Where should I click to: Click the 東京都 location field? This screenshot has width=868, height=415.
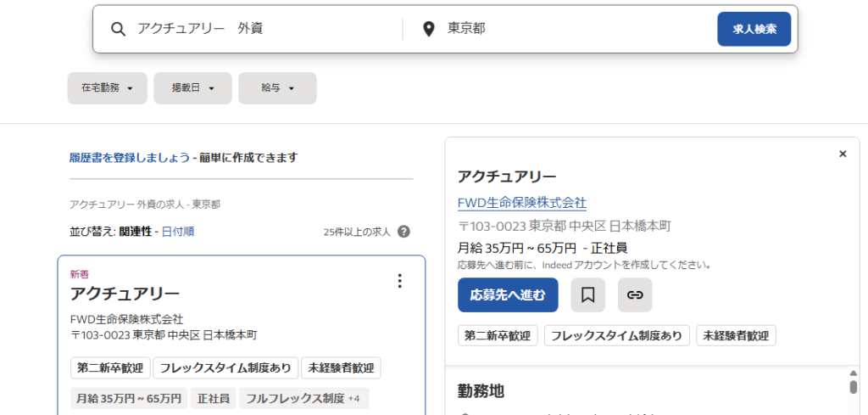(576, 29)
